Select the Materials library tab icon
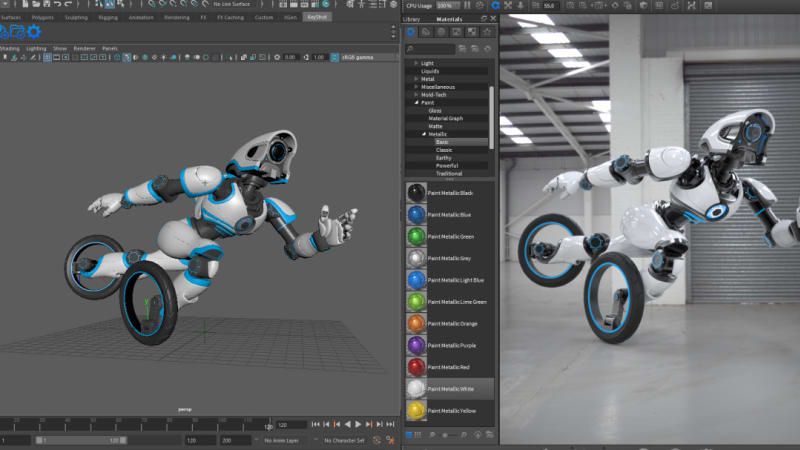Screen dimensions: 800x450 pos(411,32)
